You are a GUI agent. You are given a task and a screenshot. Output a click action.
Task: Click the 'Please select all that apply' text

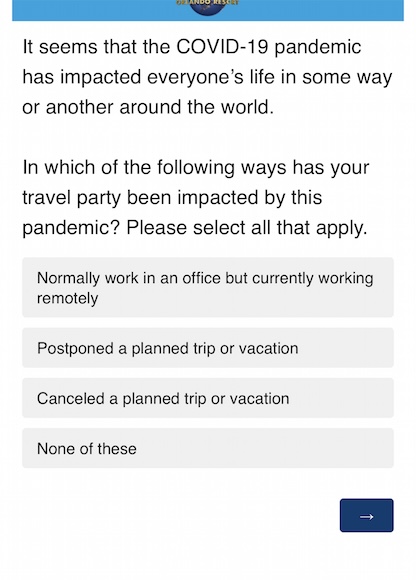tap(247, 227)
